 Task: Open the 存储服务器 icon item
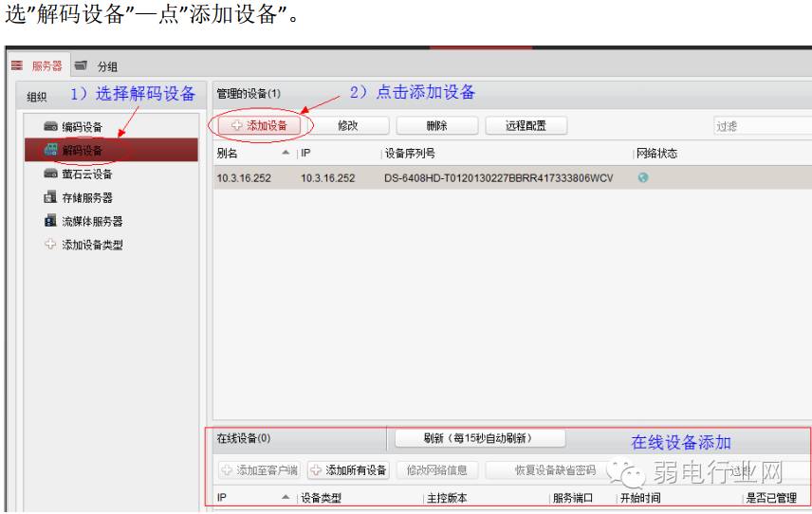(x=50, y=197)
